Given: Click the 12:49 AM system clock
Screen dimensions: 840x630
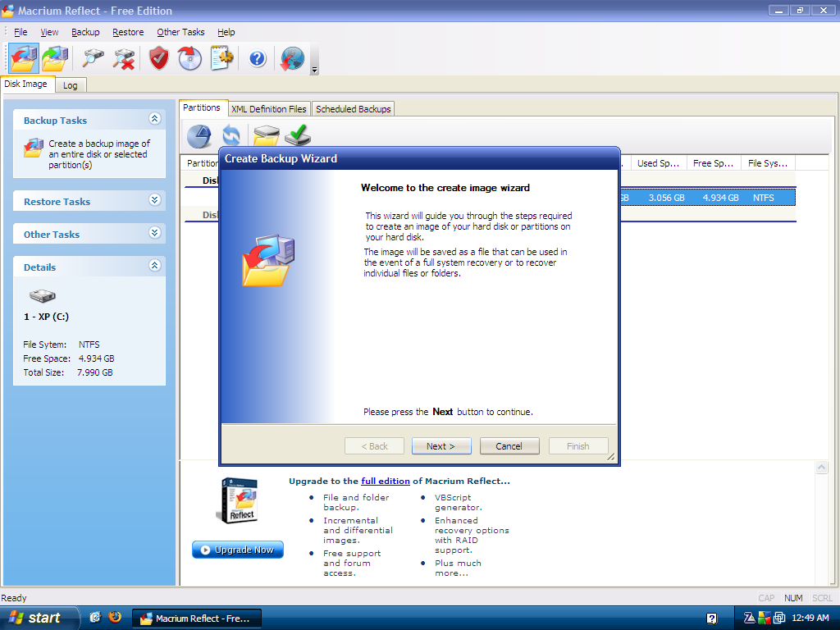Looking at the screenshot, I should (x=810, y=619).
